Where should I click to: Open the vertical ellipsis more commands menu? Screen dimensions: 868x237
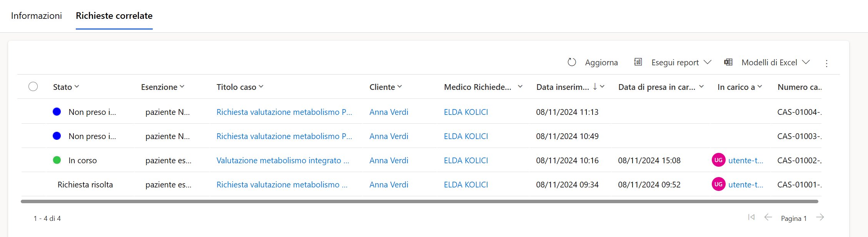pos(826,63)
